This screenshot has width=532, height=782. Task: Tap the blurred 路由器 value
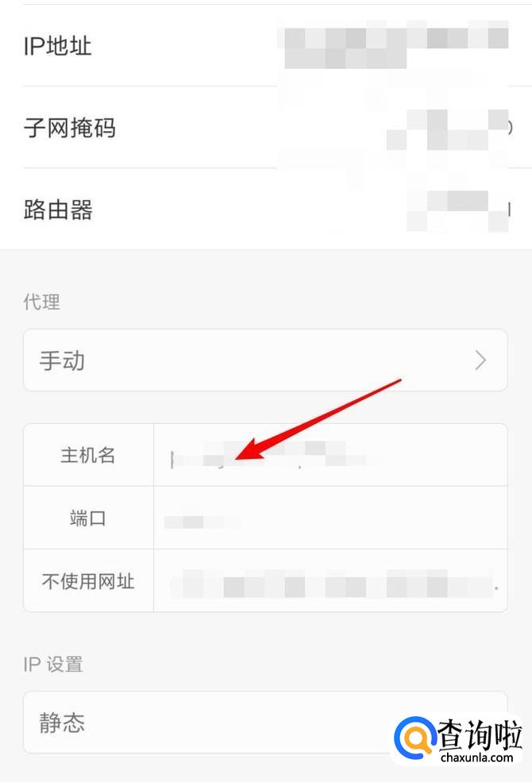(x=459, y=210)
